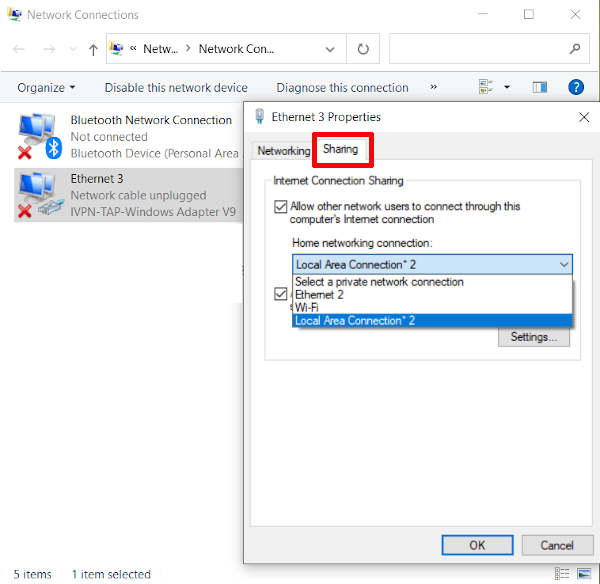
Task: Click the Forward navigation arrow
Action: click(x=49, y=49)
